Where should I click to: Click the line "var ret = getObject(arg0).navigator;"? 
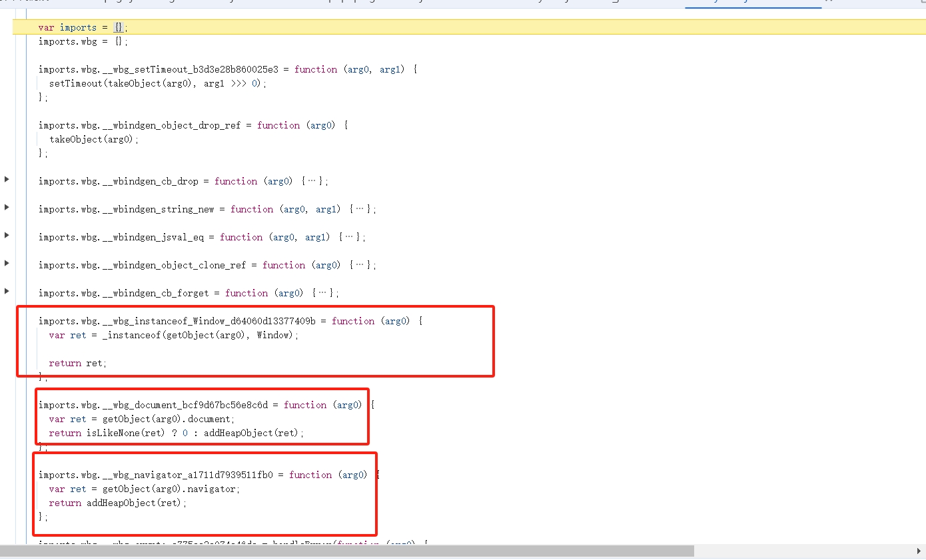coord(145,489)
